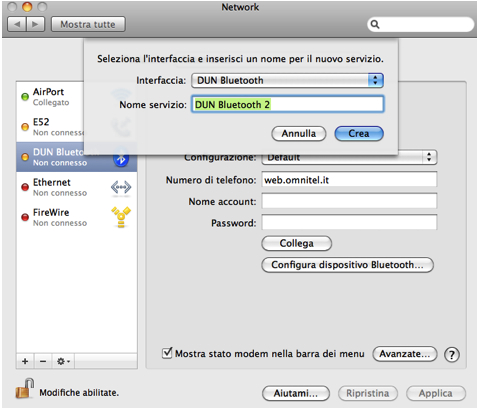Click the Ethernet arrows icon
Screen dimensions: 477x408
tap(121, 187)
